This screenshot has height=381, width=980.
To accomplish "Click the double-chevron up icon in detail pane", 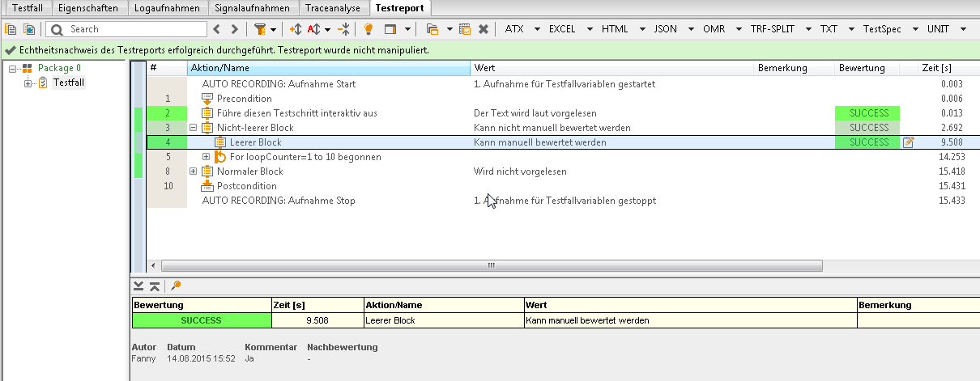I will pyautogui.click(x=155, y=286).
